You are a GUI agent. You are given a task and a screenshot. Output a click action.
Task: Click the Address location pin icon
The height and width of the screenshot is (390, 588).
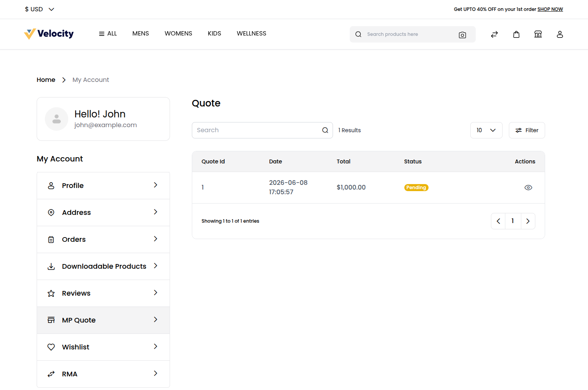[51, 213]
